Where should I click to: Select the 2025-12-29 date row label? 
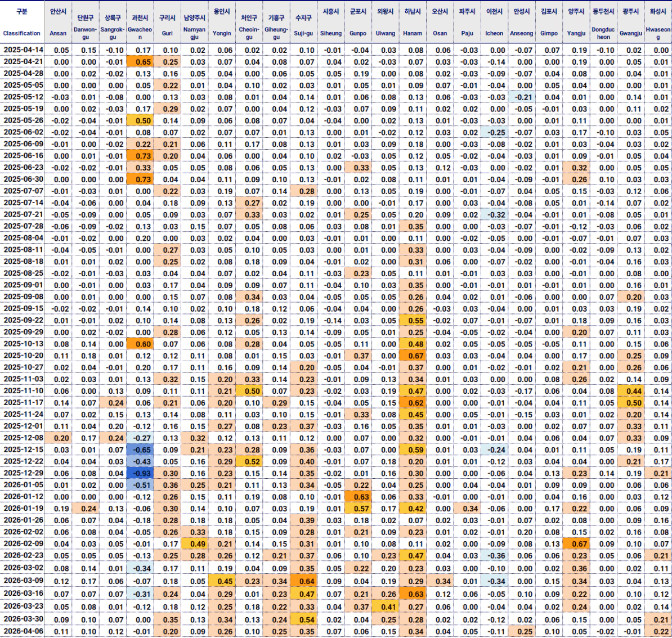click(23, 473)
